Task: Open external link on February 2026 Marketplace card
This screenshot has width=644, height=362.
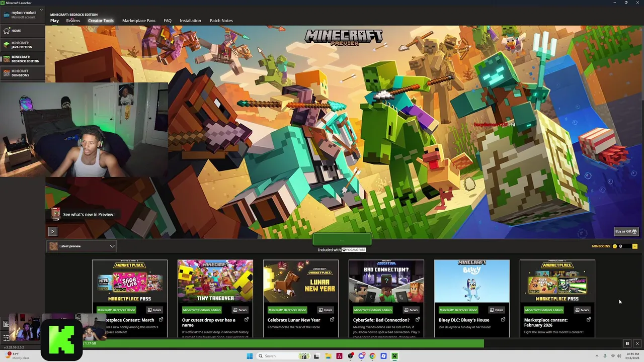Action: point(589,320)
